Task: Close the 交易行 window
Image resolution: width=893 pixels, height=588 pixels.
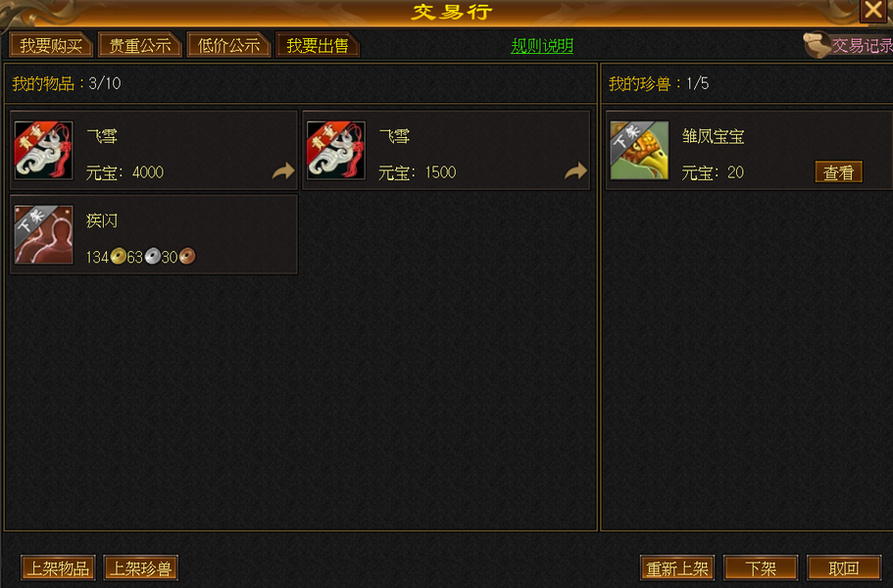Action: 873,10
